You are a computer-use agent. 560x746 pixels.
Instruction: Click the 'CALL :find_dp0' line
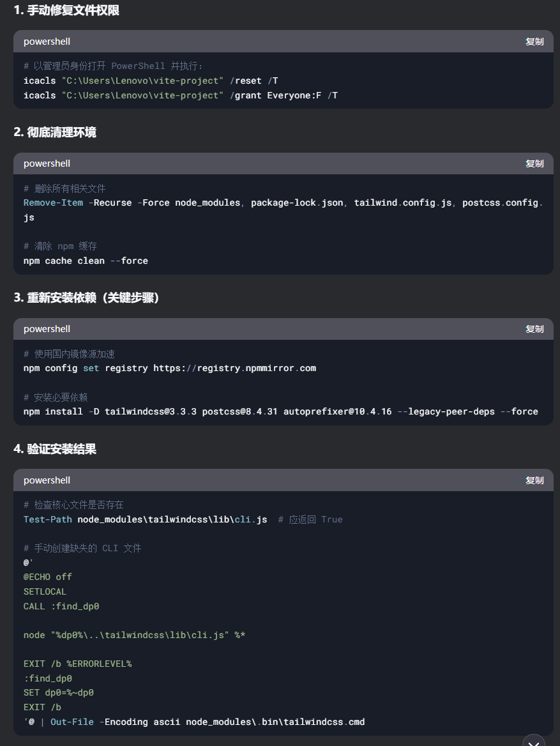[x=61, y=606]
